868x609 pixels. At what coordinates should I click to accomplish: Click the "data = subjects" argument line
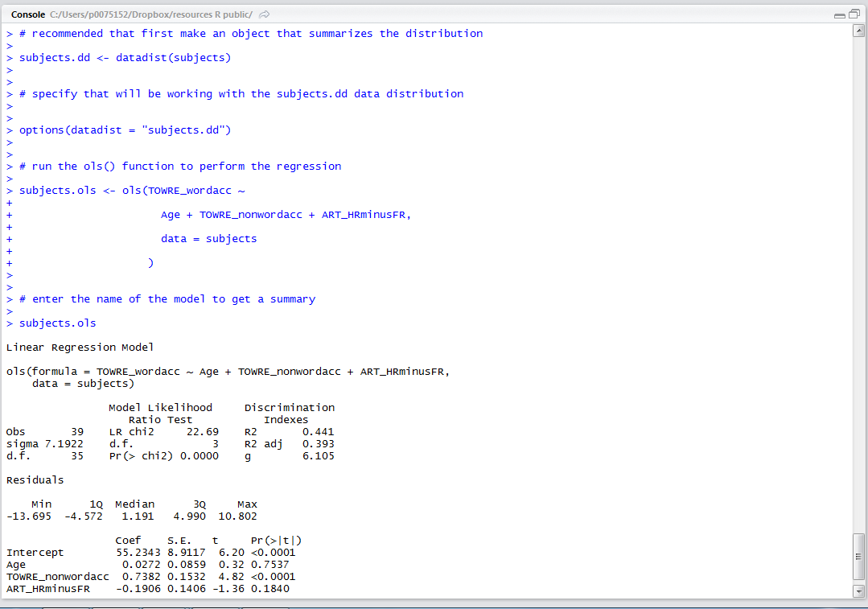pyautogui.click(x=208, y=239)
